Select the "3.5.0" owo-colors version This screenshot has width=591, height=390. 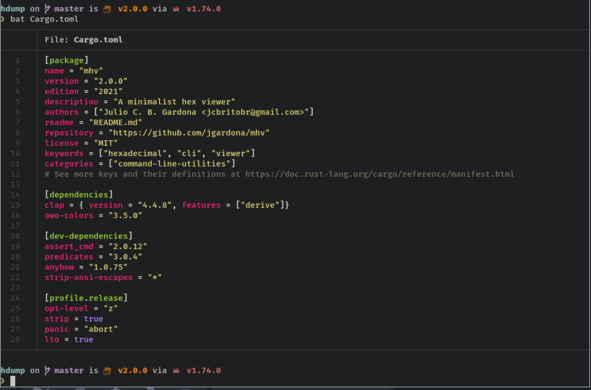click(x=126, y=216)
